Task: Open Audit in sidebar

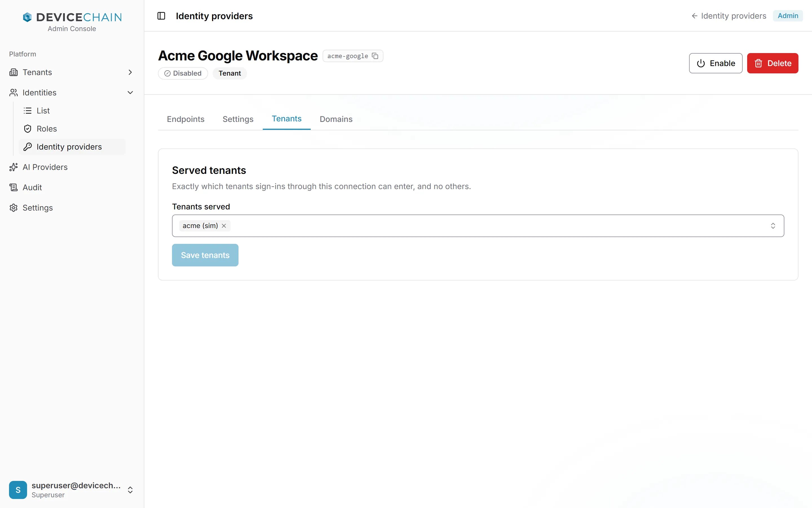Action: pyautogui.click(x=72, y=187)
